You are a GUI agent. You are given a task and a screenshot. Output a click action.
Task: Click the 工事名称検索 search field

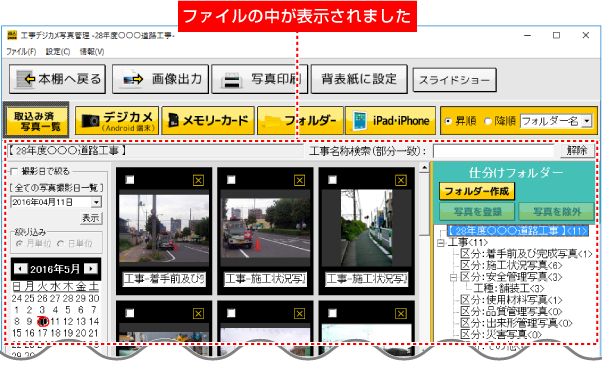(x=493, y=151)
